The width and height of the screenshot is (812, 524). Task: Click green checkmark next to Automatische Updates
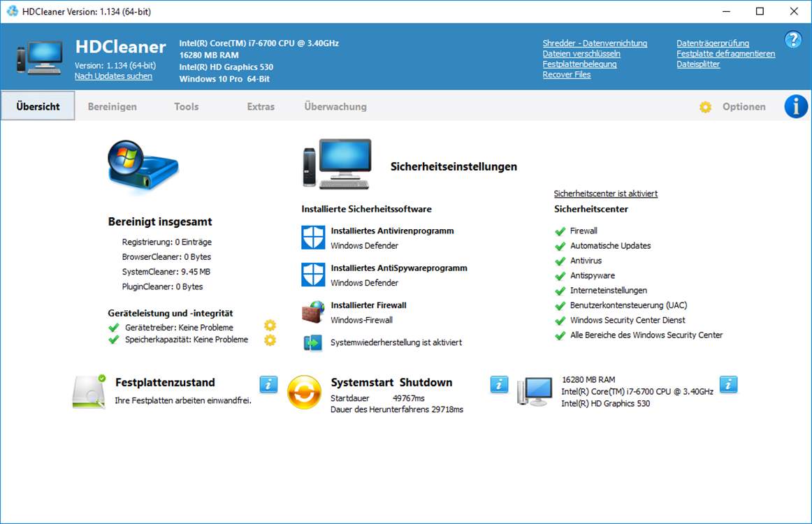[560, 247]
